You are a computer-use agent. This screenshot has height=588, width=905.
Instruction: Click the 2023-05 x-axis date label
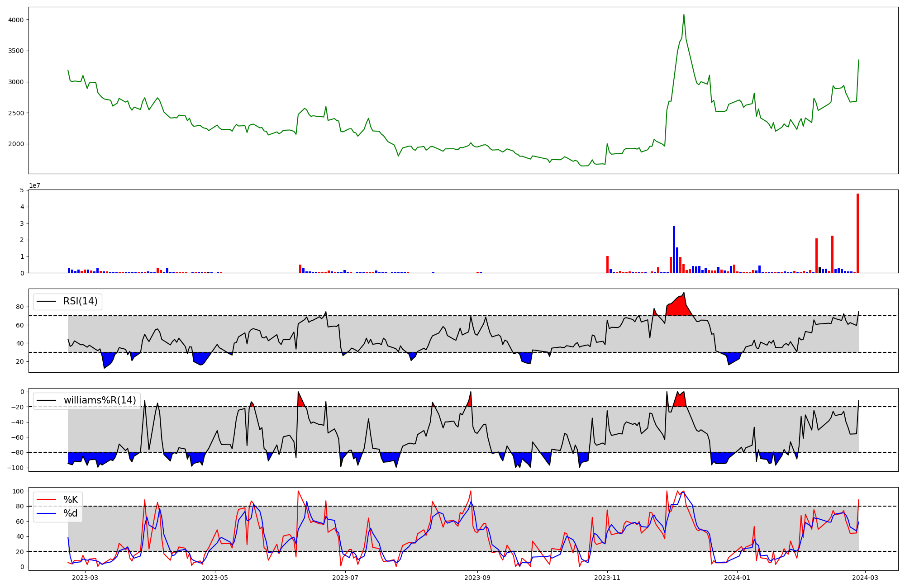(x=215, y=578)
